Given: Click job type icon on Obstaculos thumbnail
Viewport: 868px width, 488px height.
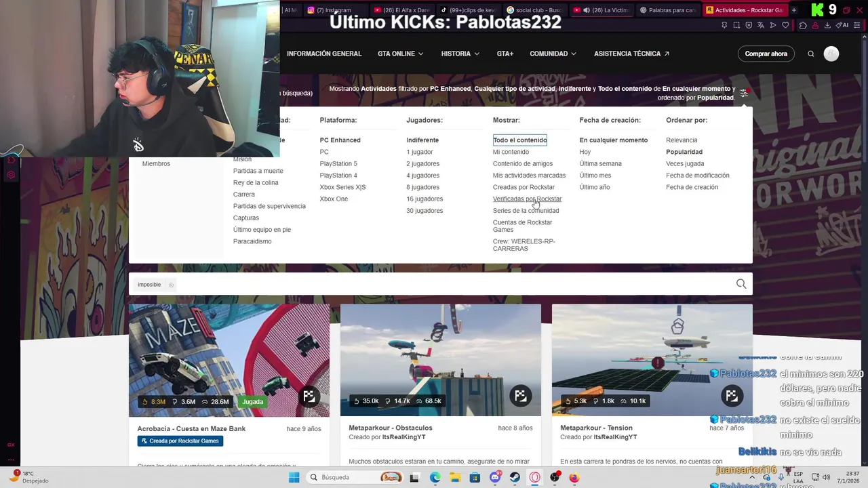Looking at the screenshot, I should tap(520, 396).
